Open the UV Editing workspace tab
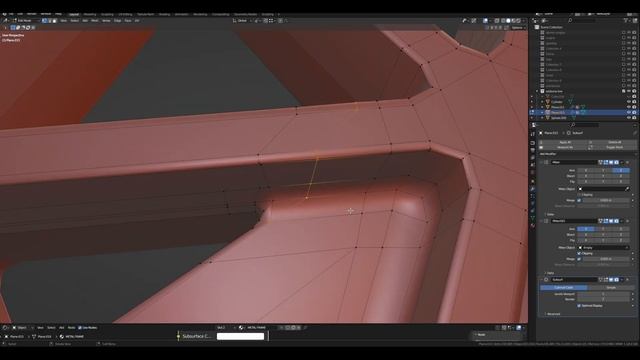 [x=125, y=14]
